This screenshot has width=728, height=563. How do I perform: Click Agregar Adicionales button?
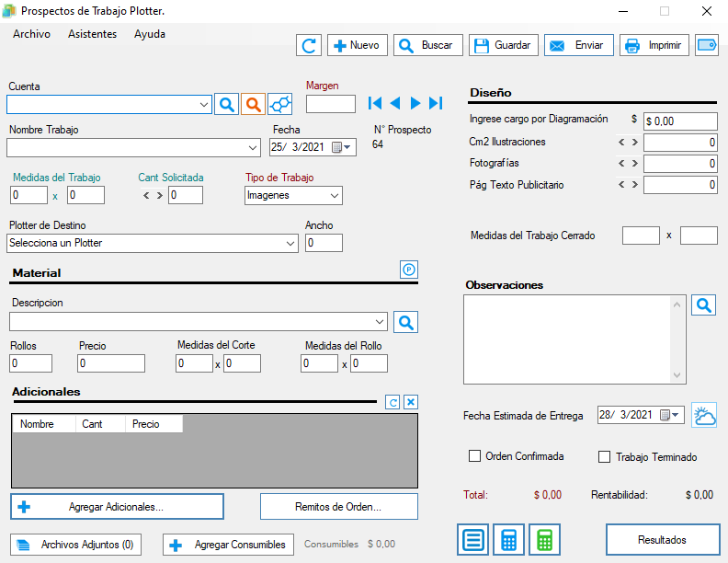pyautogui.click(x=117, y=506)
